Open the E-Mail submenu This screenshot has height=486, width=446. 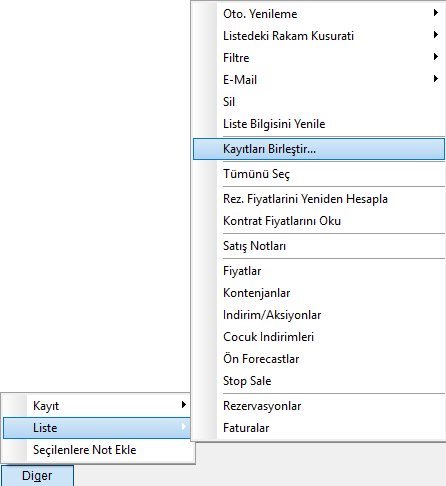click(x=319, y=80)
